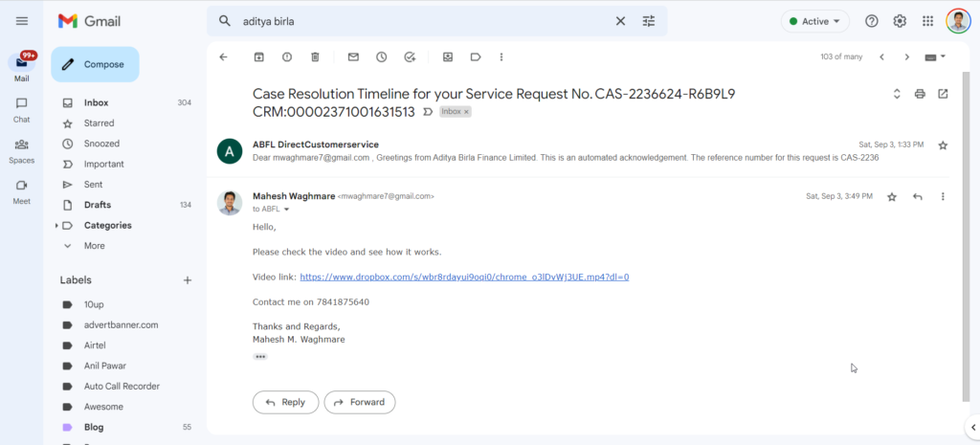Open the Dropbox video link

(464, 277)
